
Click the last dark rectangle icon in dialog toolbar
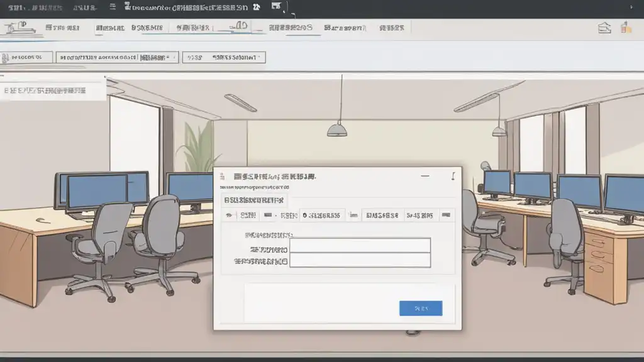point(446,215)
